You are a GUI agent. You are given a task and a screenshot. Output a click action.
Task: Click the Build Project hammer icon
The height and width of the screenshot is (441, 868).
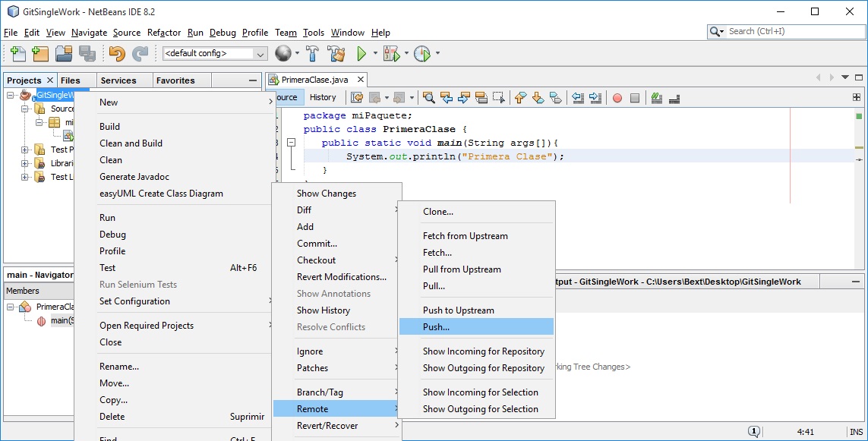click(x=312, y=53)
